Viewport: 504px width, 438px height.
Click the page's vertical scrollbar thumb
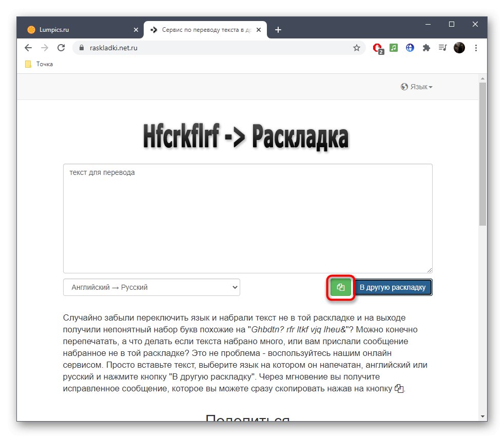point(482,154)
